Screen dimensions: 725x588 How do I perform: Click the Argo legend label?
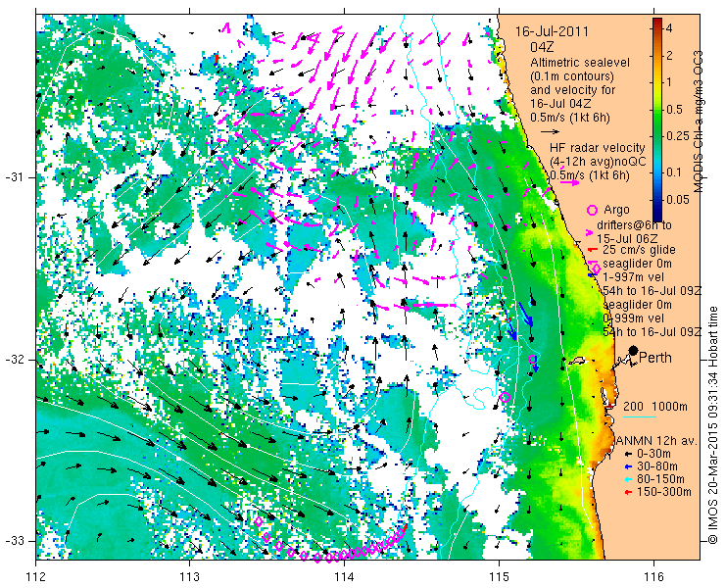pos(616,210)
